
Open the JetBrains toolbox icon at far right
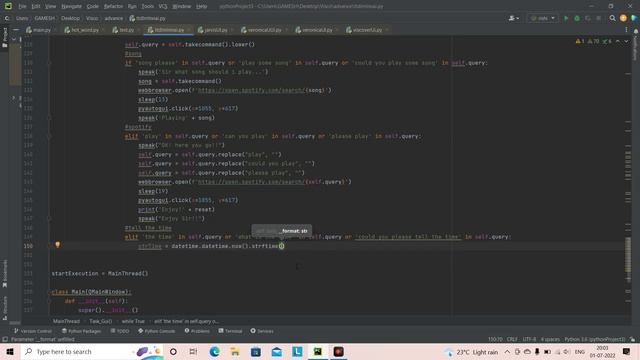[x=634, y=18]
